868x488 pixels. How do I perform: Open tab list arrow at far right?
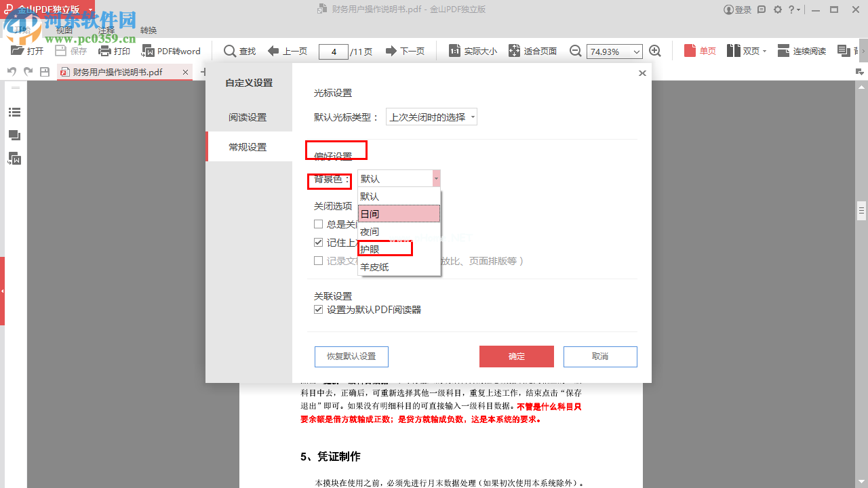tap(861, 71)
